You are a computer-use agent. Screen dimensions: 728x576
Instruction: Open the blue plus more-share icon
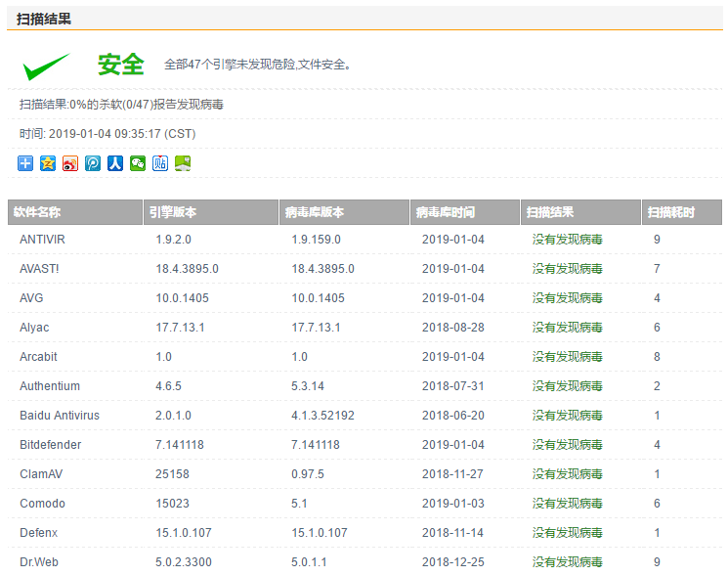25,163
